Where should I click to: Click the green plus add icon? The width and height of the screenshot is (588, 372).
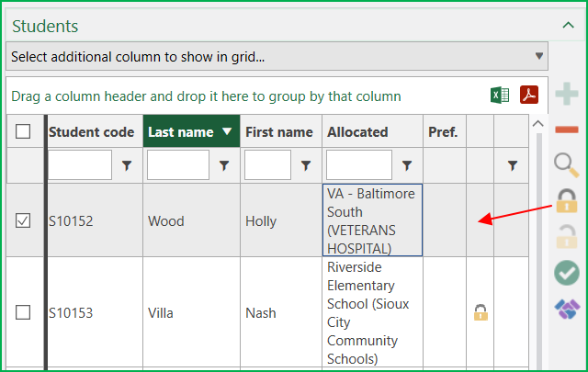pyautogui.click(x=567, y=94)
